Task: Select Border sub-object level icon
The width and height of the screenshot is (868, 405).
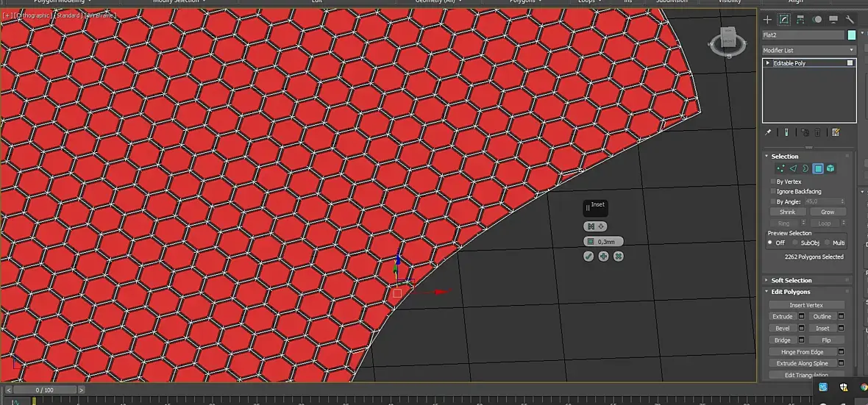Action: pyautogui.click(x=805, y=169)
